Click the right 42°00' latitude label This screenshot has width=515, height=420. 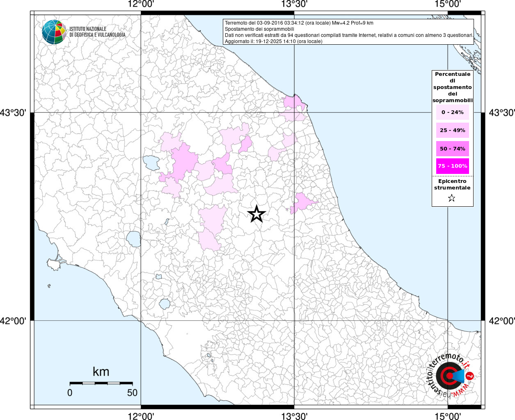tap(501, 321)
